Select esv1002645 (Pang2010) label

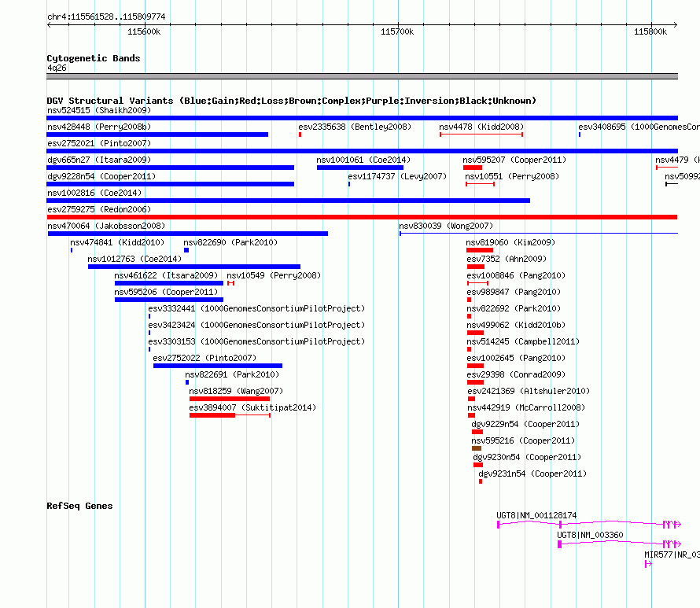point(516,358)
